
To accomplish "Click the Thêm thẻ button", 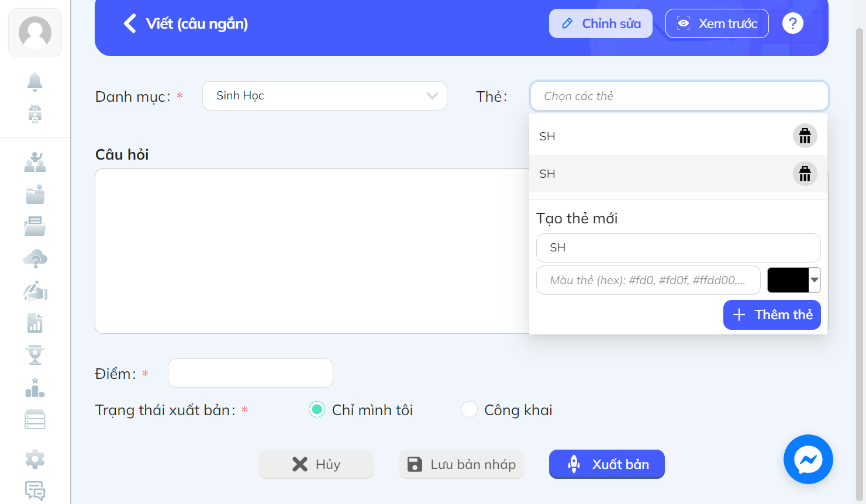I will coord(772,315).
